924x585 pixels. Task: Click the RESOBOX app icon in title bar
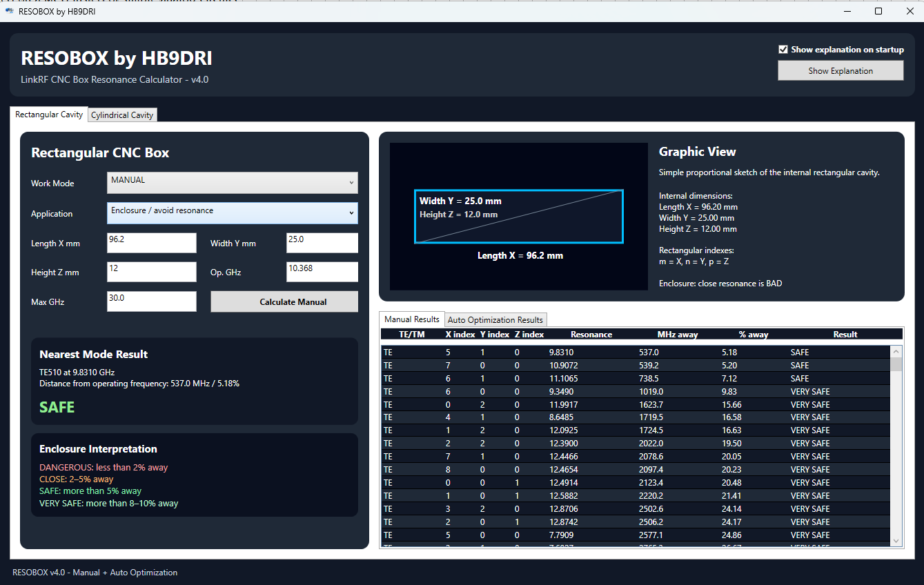[9, 11]
